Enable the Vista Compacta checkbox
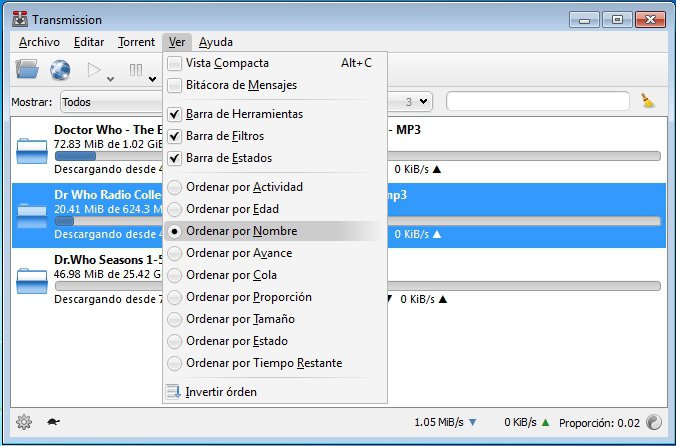 tap(174, 63)
